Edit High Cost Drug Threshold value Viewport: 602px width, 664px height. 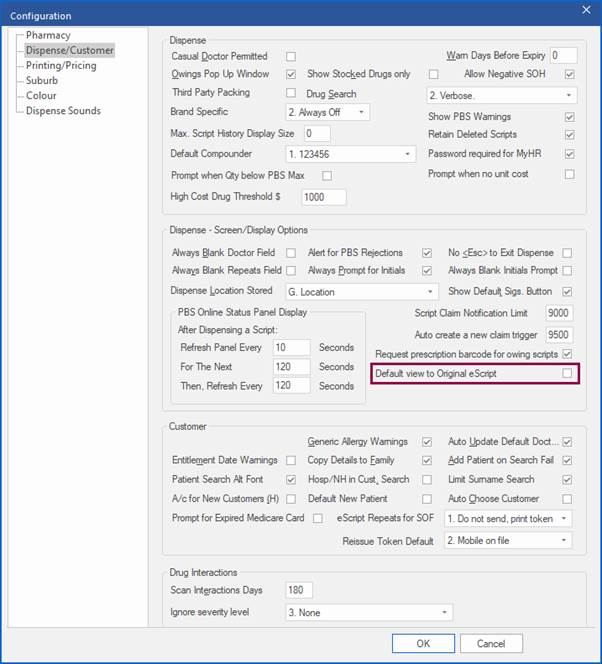click(324, 197)
